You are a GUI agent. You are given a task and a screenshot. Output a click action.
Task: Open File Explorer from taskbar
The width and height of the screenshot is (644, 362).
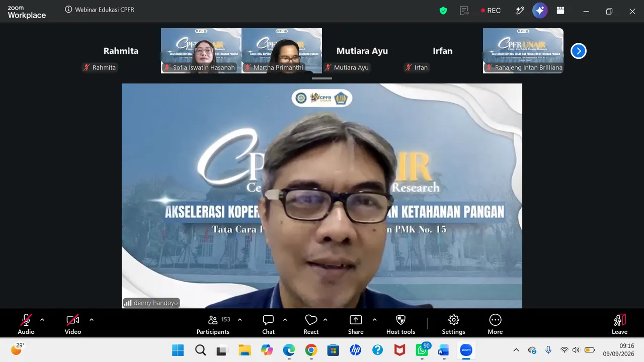click(245, 350)
